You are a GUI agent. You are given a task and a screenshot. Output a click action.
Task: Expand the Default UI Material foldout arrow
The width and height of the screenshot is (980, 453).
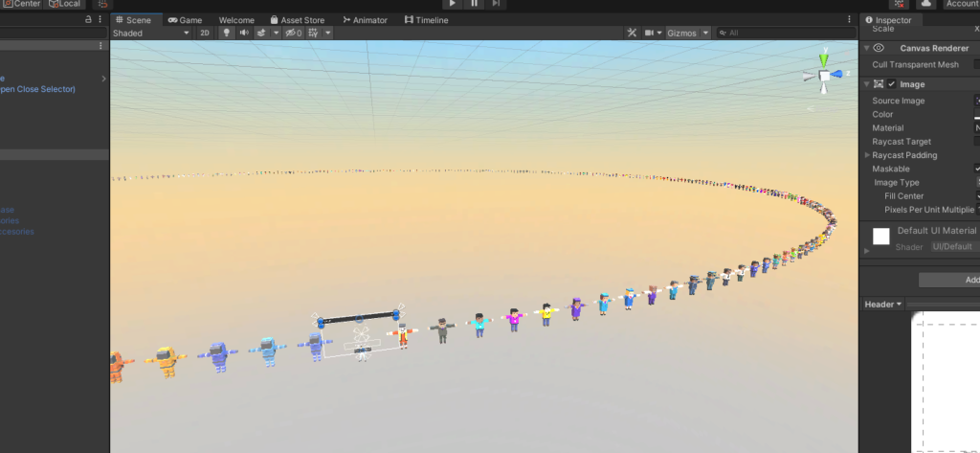(867, 251)
